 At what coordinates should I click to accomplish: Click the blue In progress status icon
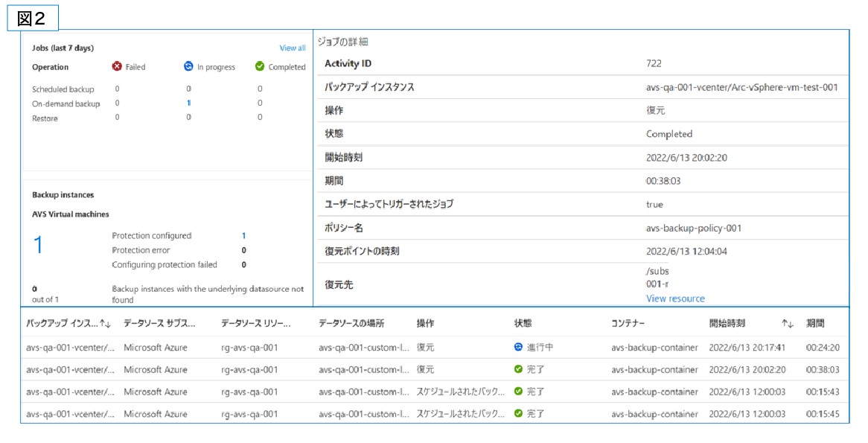tap(188, 66)
